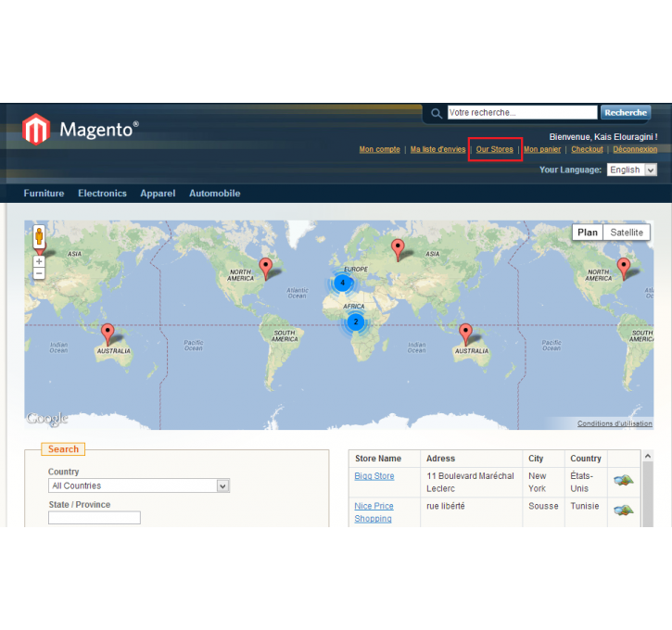
Task: Open the Bigg Store link
Action: click(374, 476)
